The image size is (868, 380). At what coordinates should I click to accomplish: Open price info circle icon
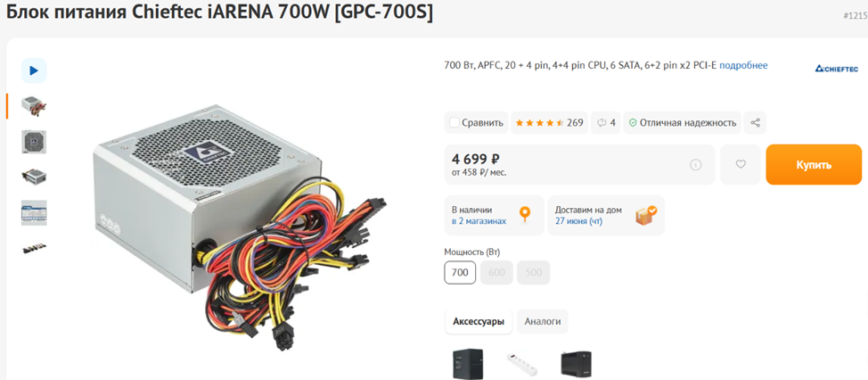(x=696, y=164)
